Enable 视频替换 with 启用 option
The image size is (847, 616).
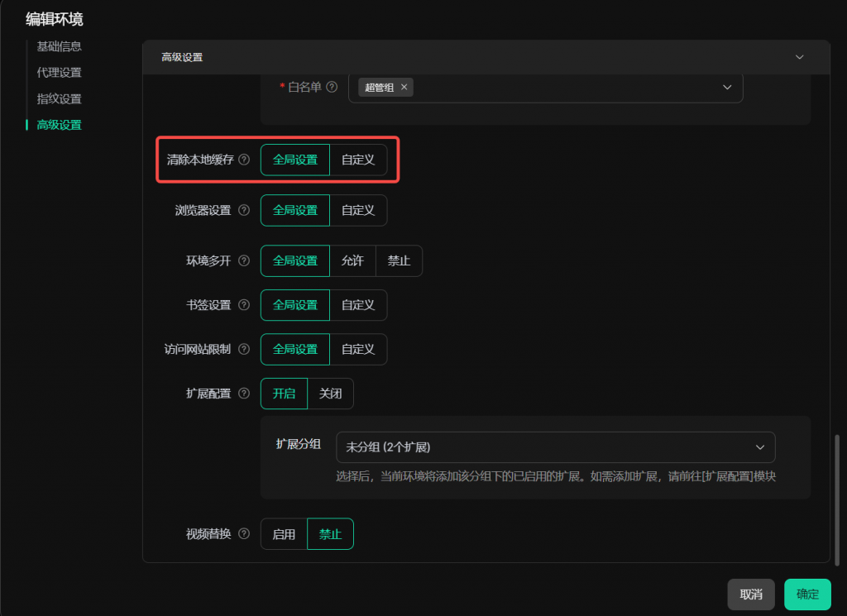(284, 534)
